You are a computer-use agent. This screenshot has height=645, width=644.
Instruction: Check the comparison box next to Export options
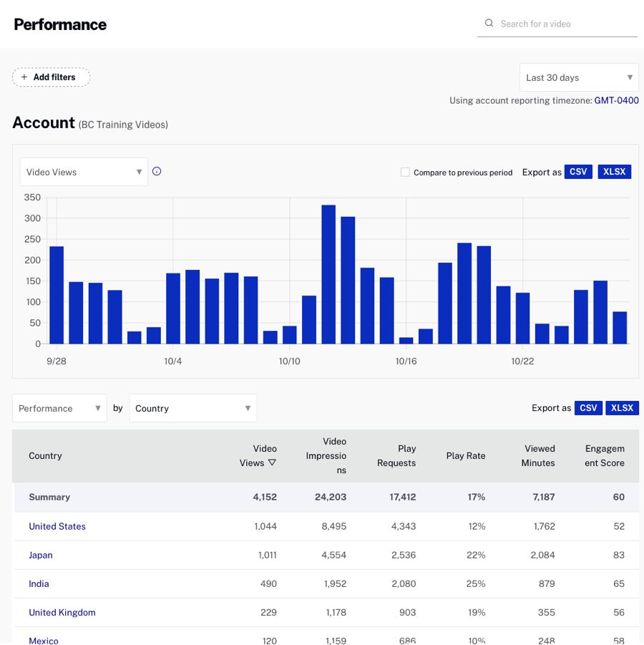tap(405, 172)
